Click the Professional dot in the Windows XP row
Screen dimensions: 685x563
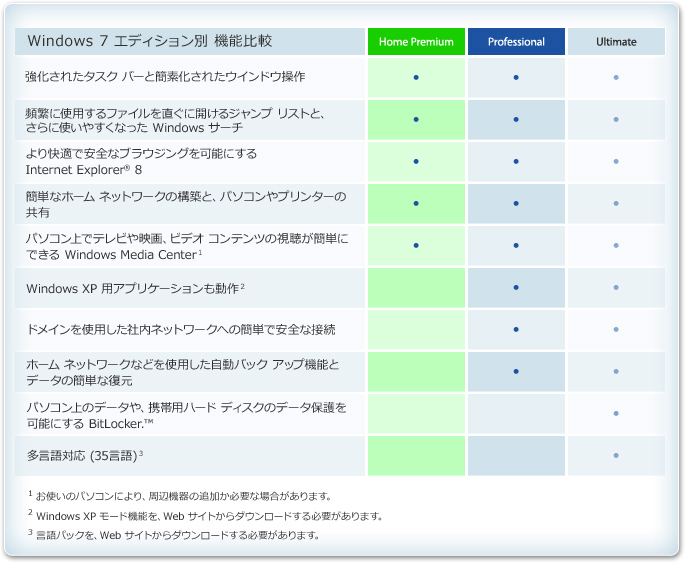(x=516, y=287)
